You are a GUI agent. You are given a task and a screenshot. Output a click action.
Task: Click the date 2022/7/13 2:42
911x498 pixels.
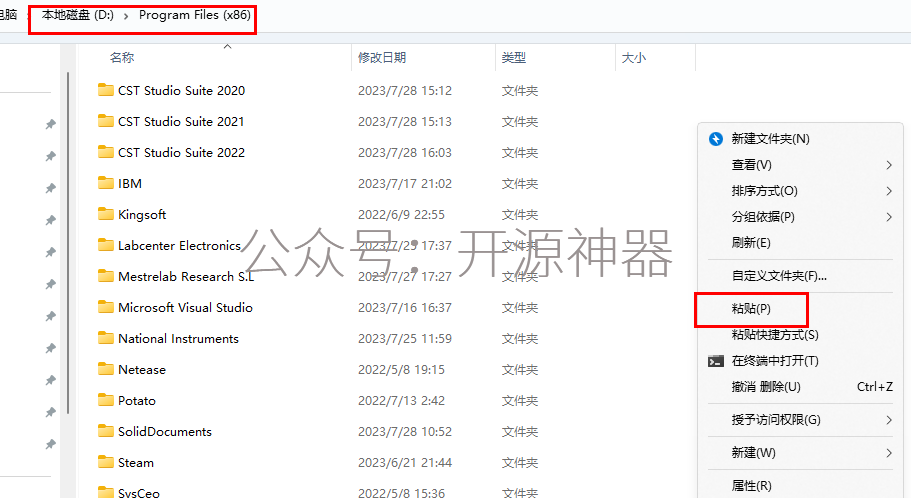pos(401,400)
